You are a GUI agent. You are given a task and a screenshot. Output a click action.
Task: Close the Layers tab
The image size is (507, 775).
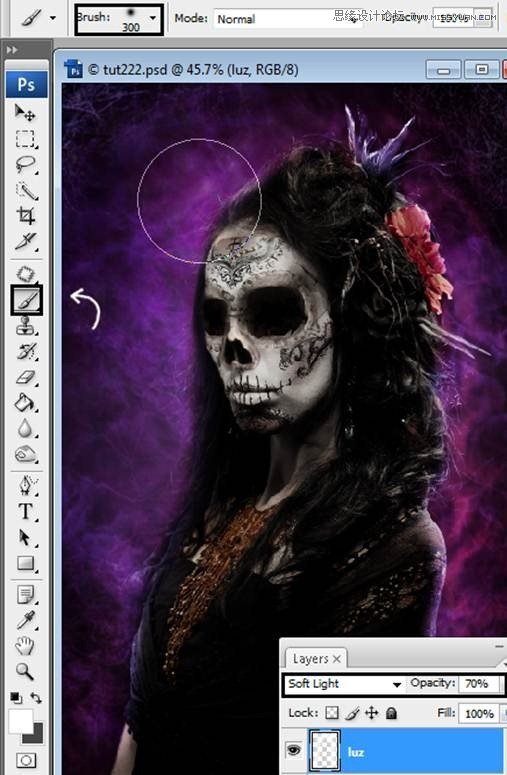click(337, 659)
